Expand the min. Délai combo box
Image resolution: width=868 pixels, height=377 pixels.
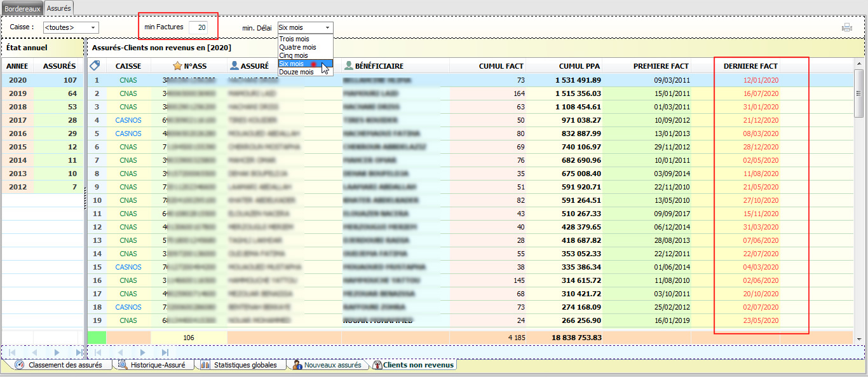327,27
